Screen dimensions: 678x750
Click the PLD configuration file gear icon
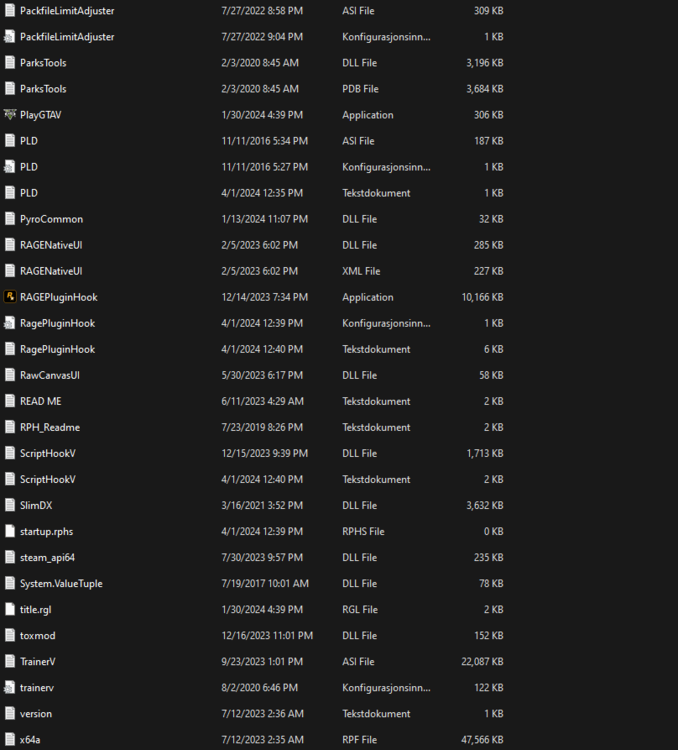[x=10, y=167]
